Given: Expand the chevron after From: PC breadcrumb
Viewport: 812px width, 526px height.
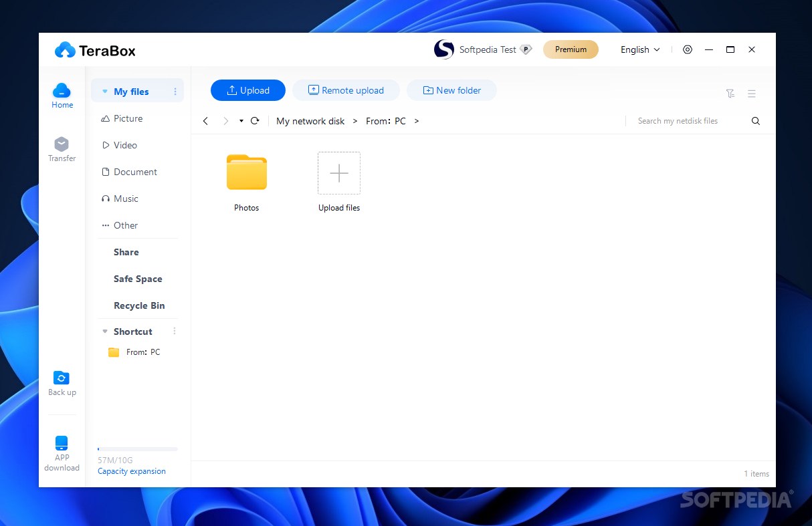Looking at the screenshot, I should pyautogui.click(x=417, y=121).
